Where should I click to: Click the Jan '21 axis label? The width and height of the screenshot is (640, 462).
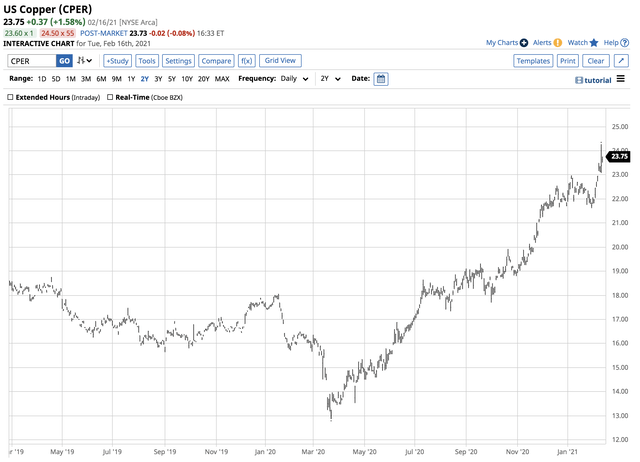567,452
